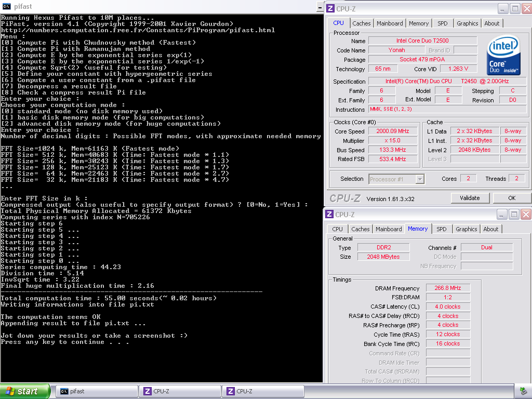Switch to Caches tab in upper CPU-Z
This screenshot has height=399, width=532.
[362, 23]
